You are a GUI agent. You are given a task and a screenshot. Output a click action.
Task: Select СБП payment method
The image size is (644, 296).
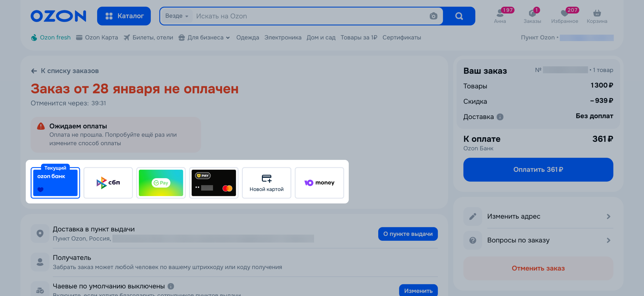pyautogui.click(x=108, y=183)
